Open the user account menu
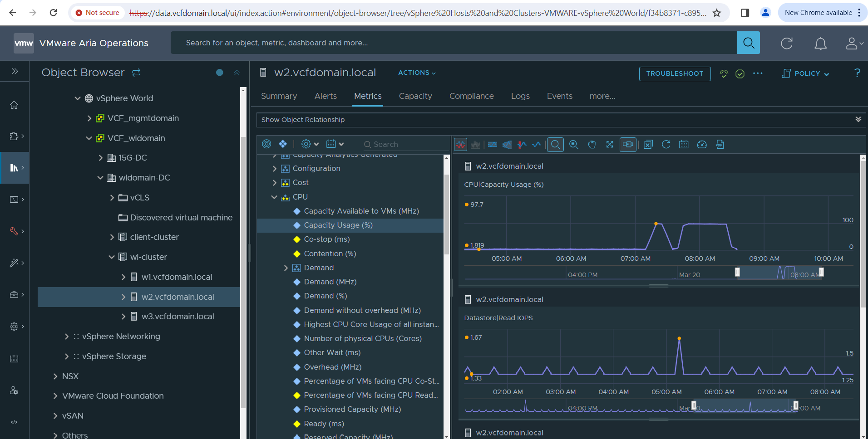The width and height of the screenshot is (868, 439). (x=854, y=43)
